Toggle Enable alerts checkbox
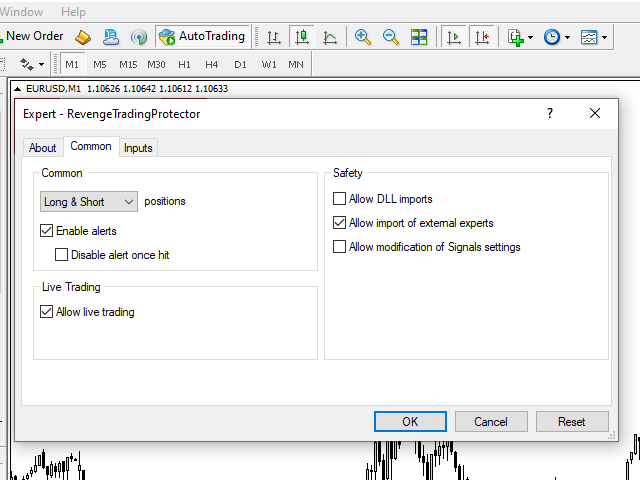The width and height of the screenshot is (640, 480). (x=47, y=231)
